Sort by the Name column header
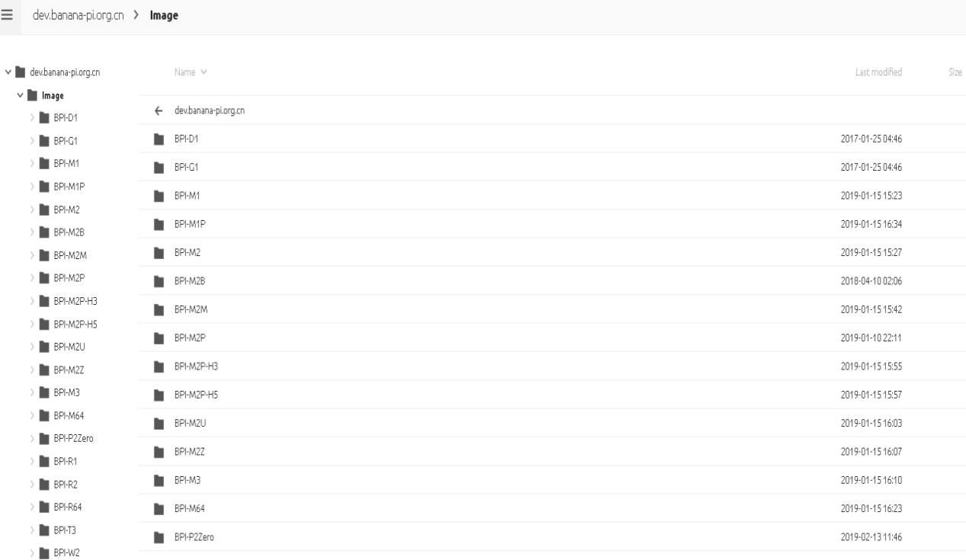The height and width of the screenshot is (560, 966). tap(190, 72)
